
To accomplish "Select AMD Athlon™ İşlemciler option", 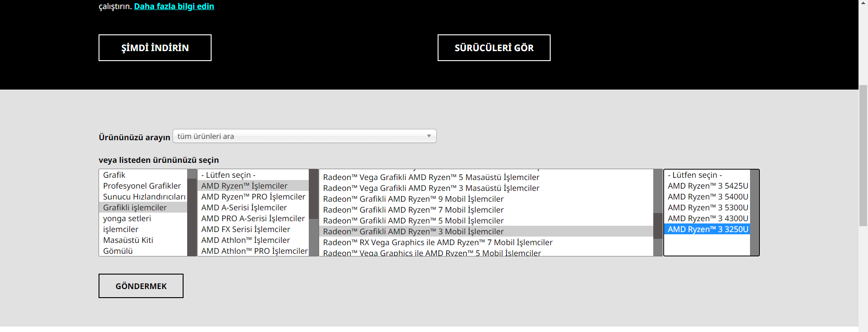I will tap(253, 240).
